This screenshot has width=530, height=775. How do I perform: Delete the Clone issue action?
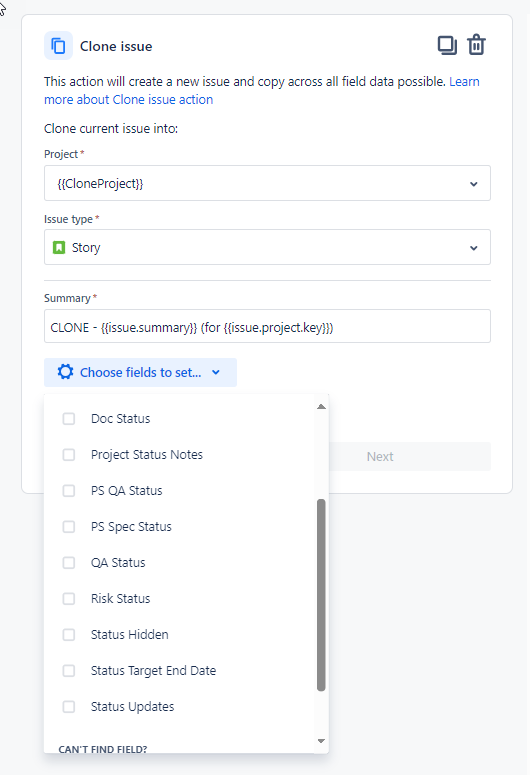click(476, 45)
